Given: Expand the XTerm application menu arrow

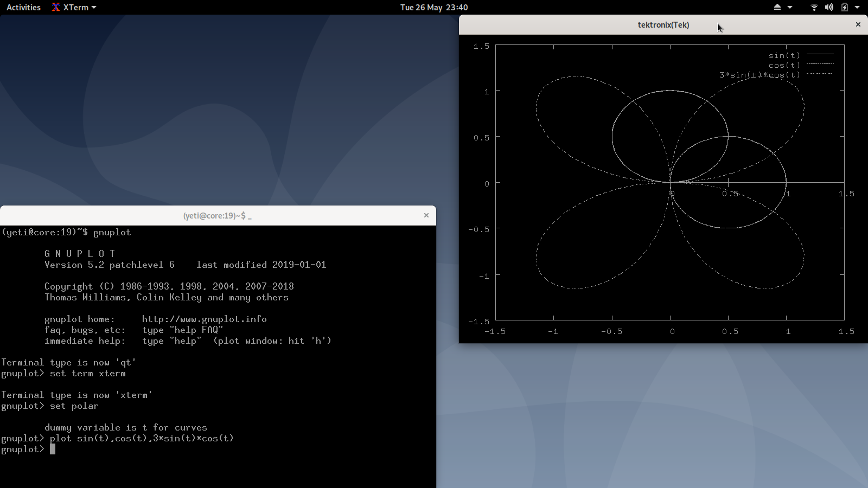Looking at the screenshot, I should pos(94,8).
